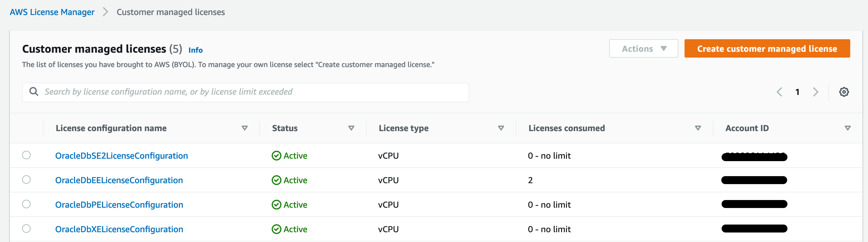
Task: Click vCPU type for OracleDbXELicenseConfiguration
Action: click(x=388, y=229)
